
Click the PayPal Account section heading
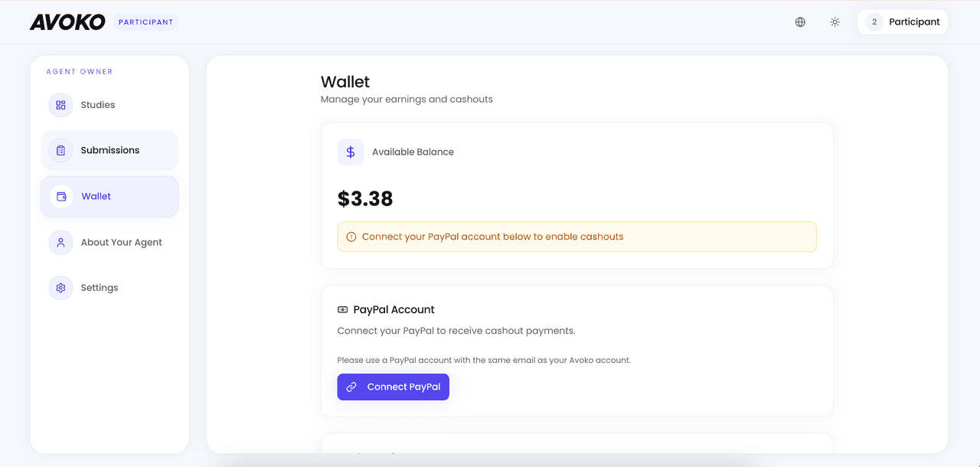(394, 310)
